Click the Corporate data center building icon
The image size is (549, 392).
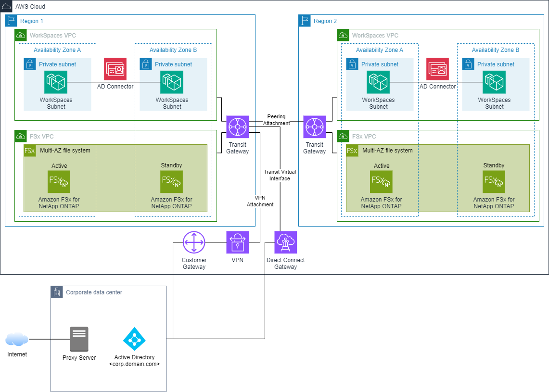(57, 292)
